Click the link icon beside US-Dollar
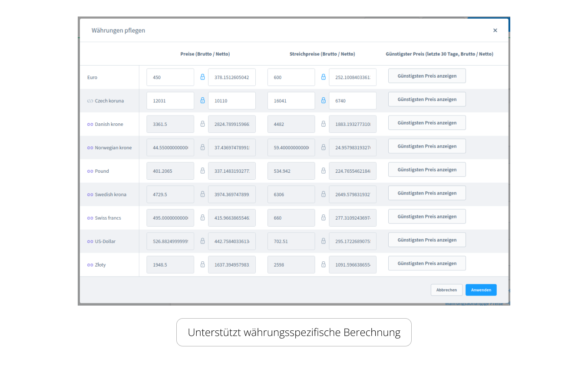The image size is (588, 382). tap(90, 242)
